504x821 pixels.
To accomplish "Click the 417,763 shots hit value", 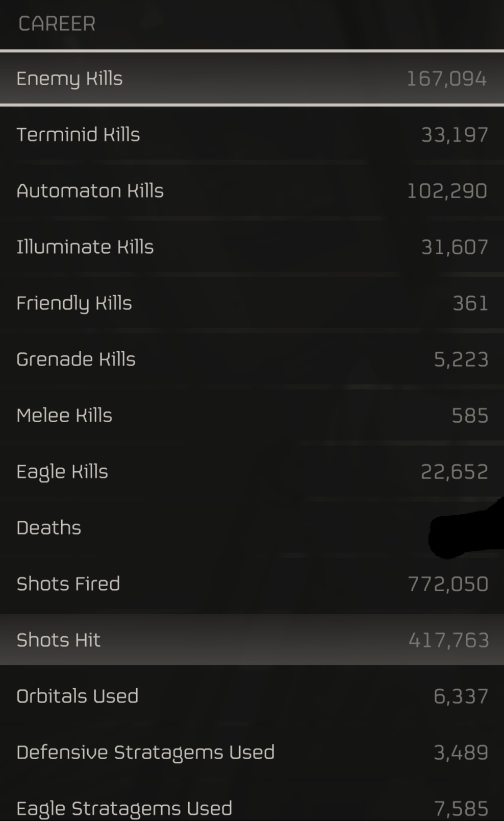I will pyautogui.click(x=448, y=640).
